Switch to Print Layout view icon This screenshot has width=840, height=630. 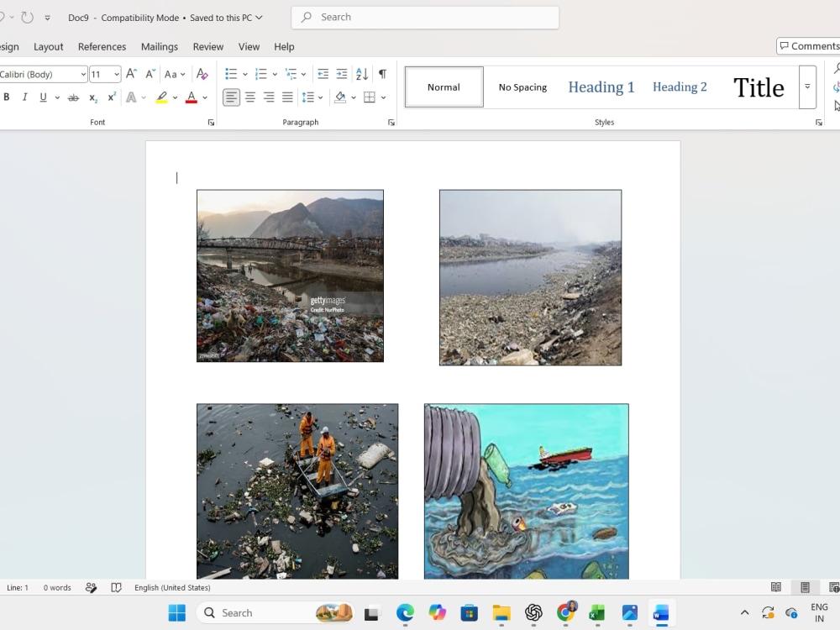point(805,587)
